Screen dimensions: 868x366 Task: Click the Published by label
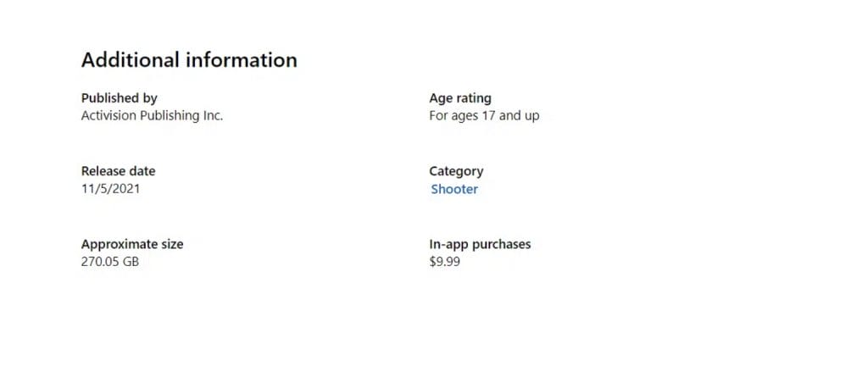click(119, 98)
